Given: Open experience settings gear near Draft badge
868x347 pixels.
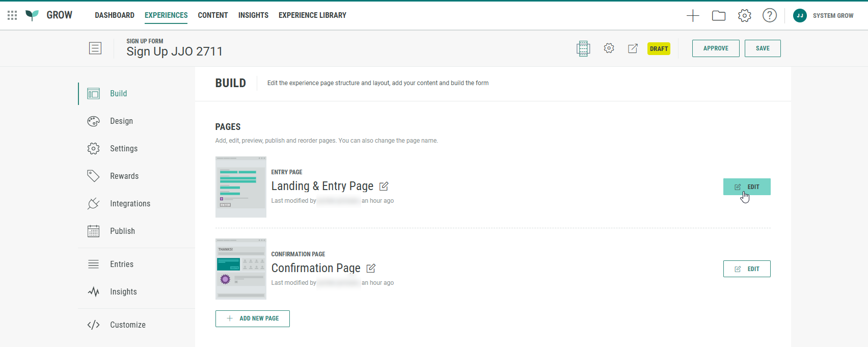Looking at the screenshot, I should click(609, 48).
